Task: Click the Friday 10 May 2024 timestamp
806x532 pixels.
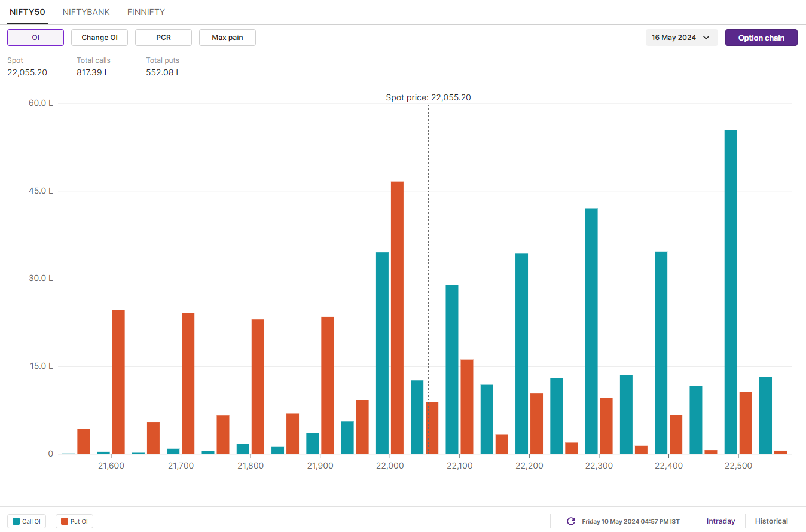Action: 631,521
